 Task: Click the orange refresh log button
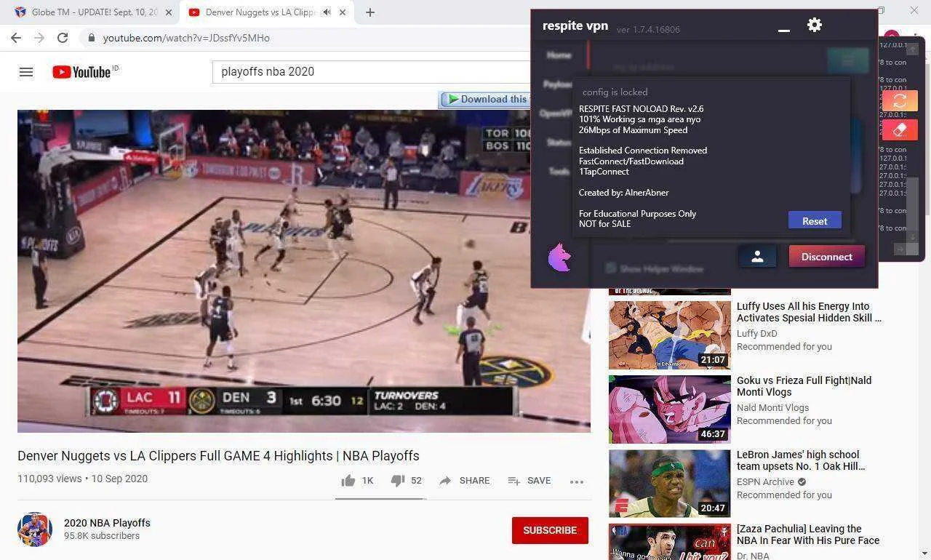pos(900,100)
